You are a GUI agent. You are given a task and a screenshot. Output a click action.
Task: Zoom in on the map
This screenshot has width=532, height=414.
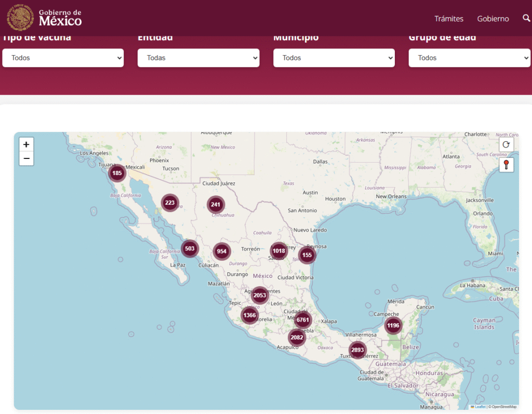tap(26, 144)
